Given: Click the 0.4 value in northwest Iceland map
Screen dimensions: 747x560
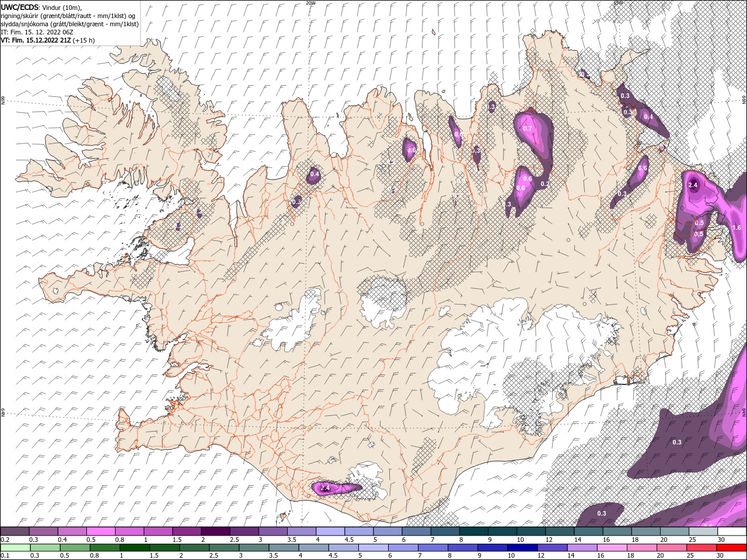Looking at the screenshot, I should pyautogui.click(x=315, y=174).
